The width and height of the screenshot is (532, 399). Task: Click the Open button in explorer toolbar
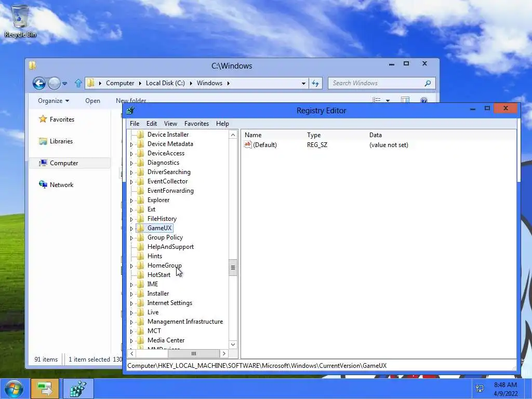click(92, 101)
